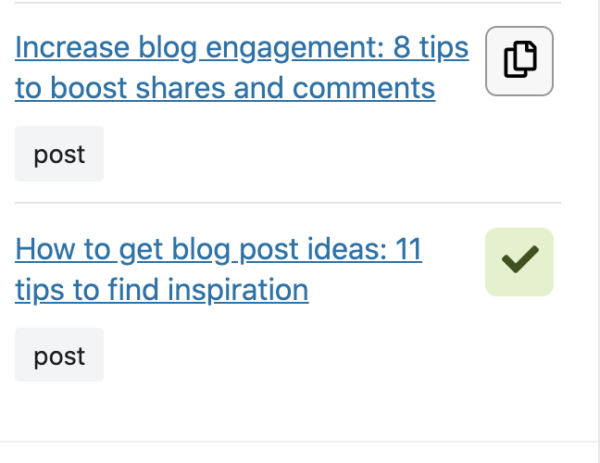Choose the first 'post' label in the list
This screenshot has width=600, height=463.
click(x=59, y=154)
